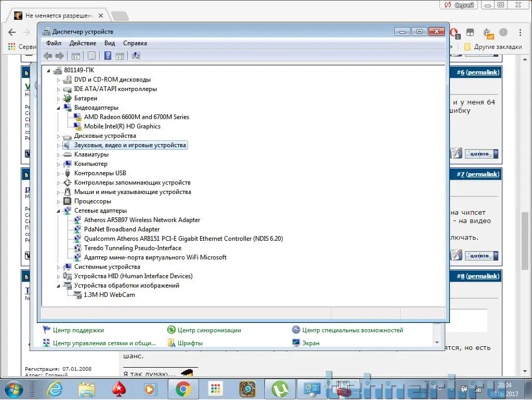Select Atheros AR5B97 Wireless Network Adapter
The height and width of the screenshot is (416, 532).
point(142,220)
